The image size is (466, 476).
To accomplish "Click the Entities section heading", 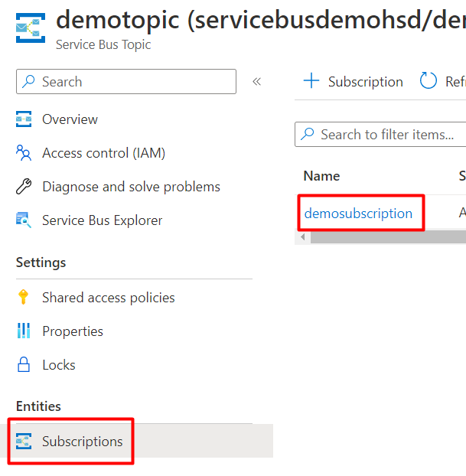I will (38, 406).
